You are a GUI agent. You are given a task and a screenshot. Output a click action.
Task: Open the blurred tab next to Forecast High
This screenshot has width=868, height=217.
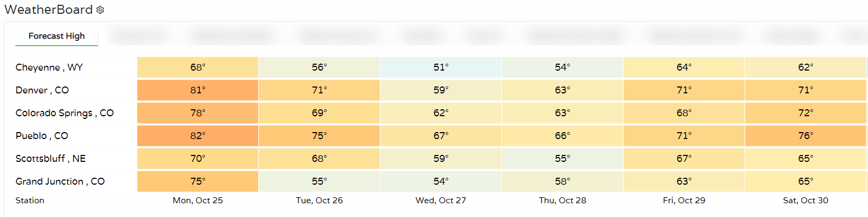pos(140,36)
